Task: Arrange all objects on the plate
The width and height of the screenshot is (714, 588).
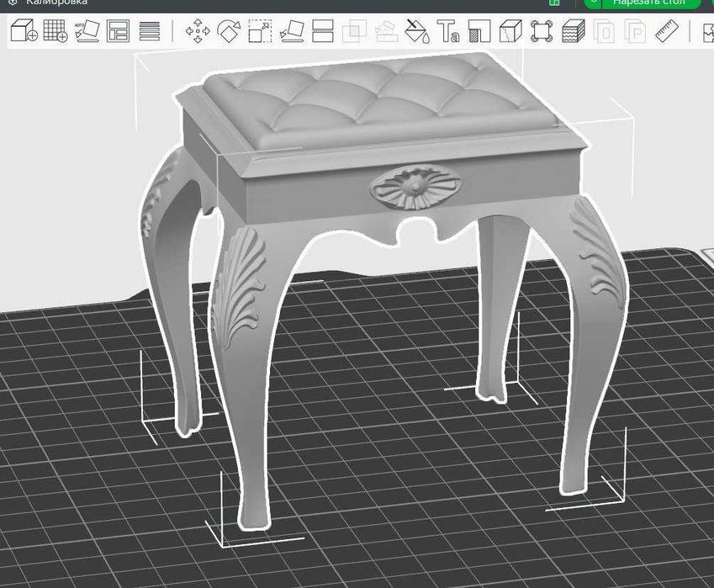Action: coord(118,31)
